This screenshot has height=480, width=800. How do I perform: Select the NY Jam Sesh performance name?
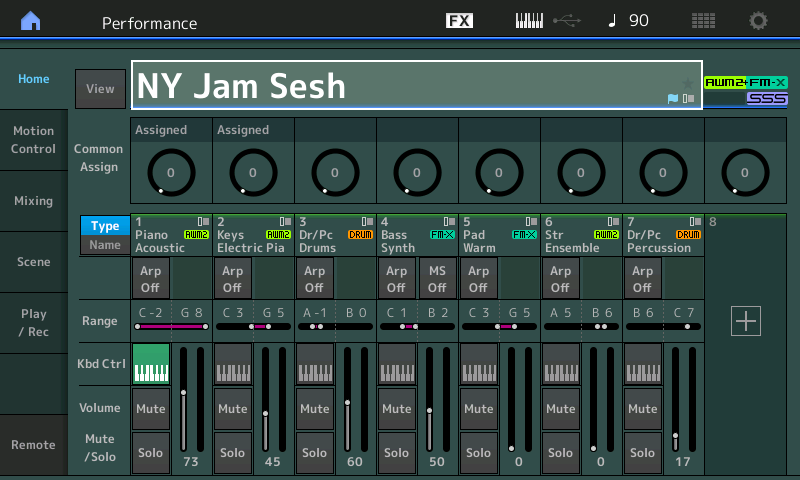coord(400,85)
